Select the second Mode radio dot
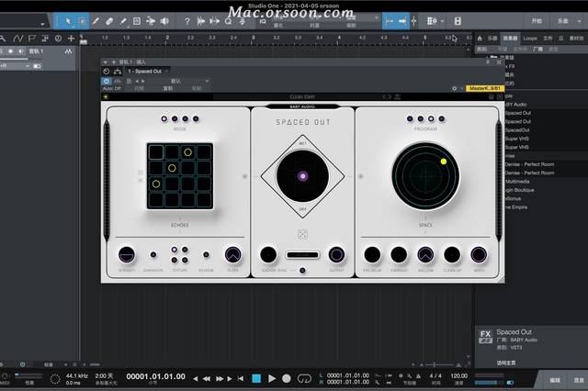588x391 pixels. click(x=175, y=118)
